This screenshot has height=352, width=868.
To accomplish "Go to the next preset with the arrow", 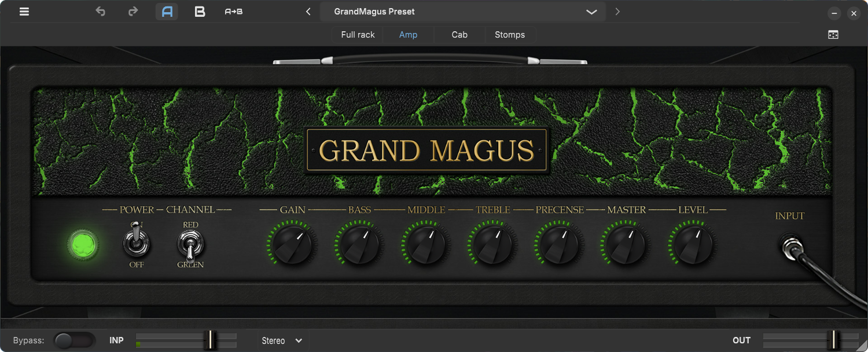I will pos(617,12).
